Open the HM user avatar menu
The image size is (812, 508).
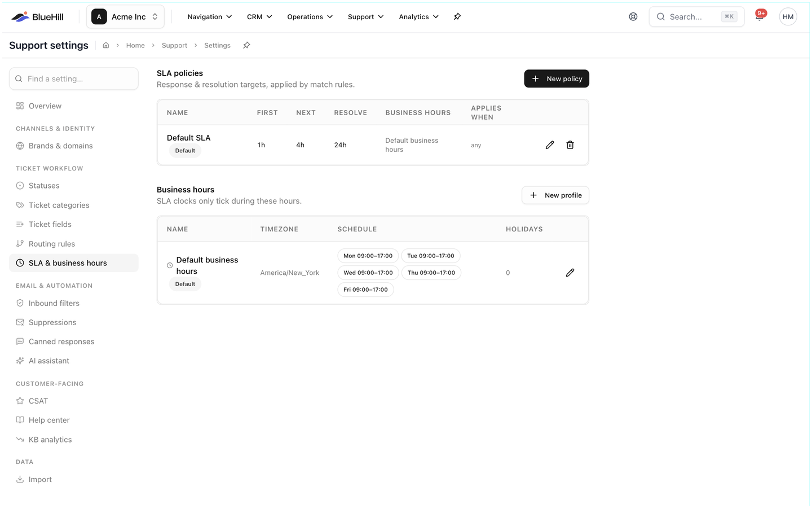click(788, 17)
